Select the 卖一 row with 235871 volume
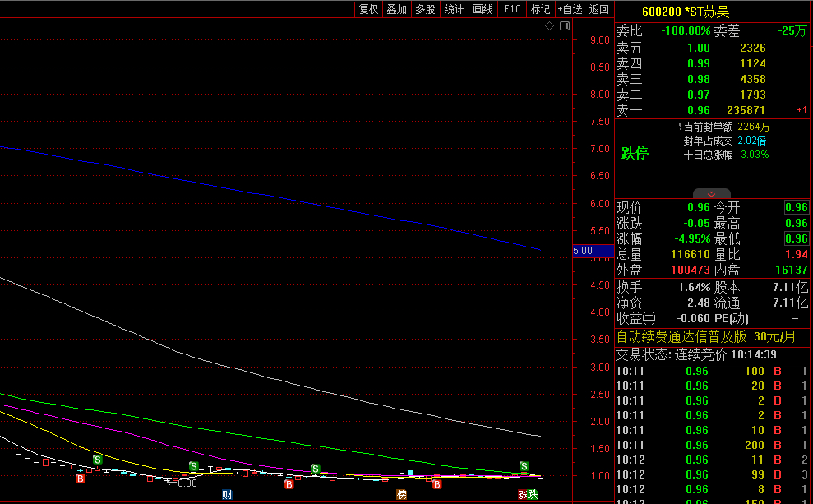This screenshot has width=813, height=504. pyautogui.click(x=712, y=110)
